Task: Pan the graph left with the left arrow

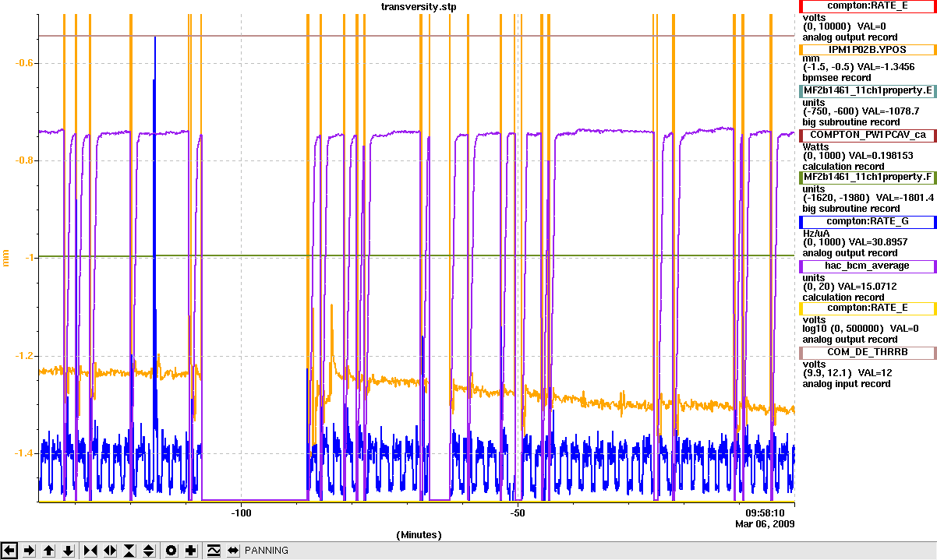Action: 10,551
